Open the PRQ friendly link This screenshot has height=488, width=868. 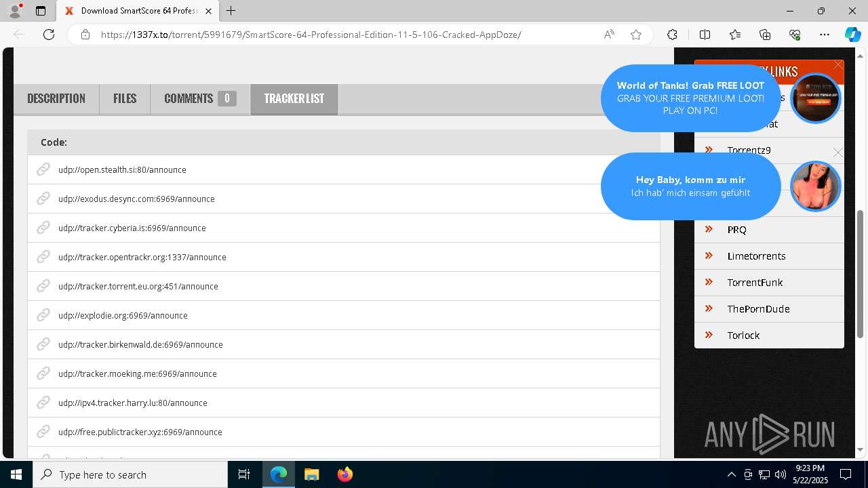(x=736, y=230)
